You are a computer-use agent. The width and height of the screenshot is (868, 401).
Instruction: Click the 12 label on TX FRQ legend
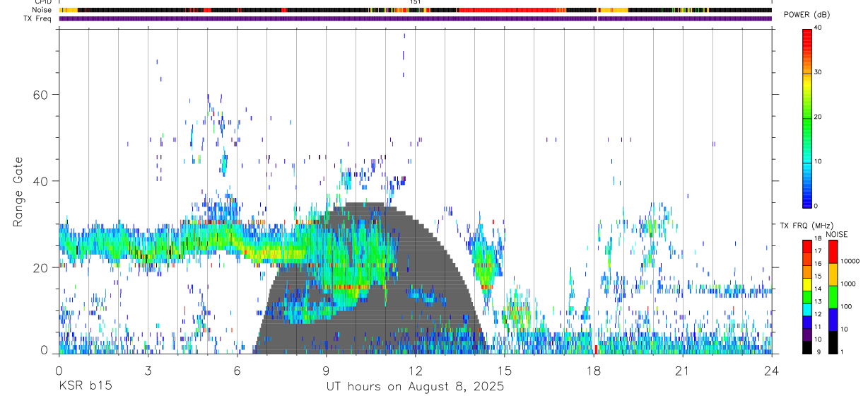(818, 314)
